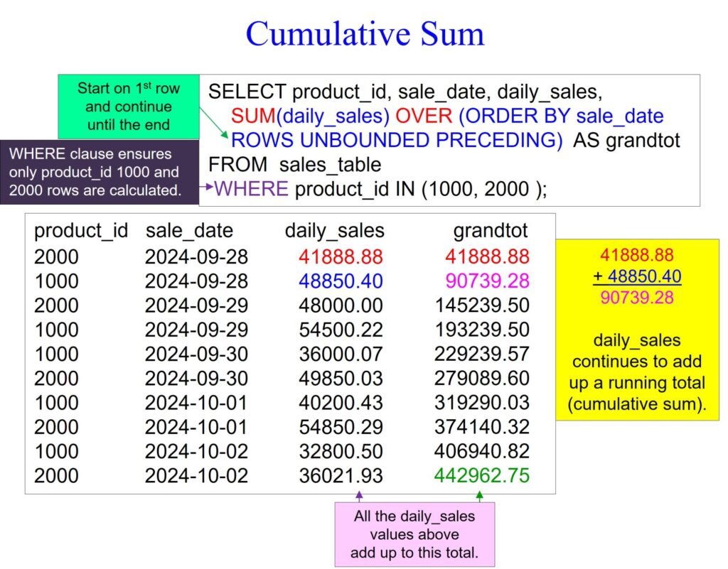Screen dimensions: 728x569
Task: Select the green 442962.75 grand total value
Action: (482, 475)
